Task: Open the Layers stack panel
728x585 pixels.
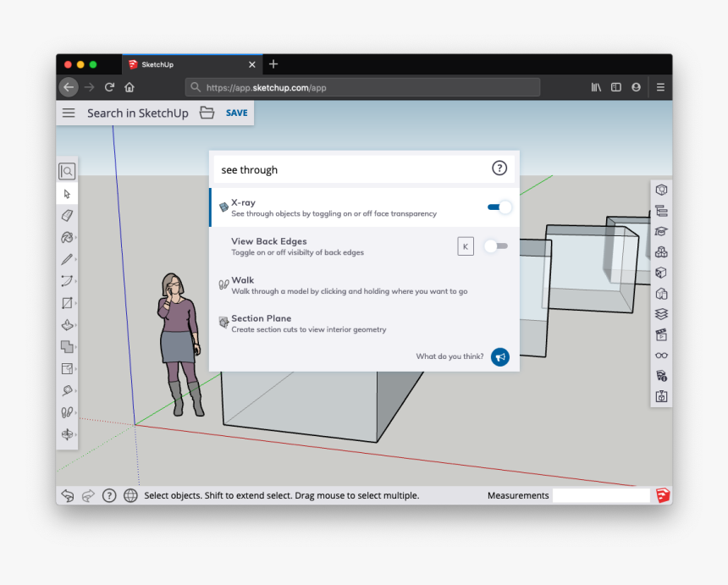Action: 661,314
